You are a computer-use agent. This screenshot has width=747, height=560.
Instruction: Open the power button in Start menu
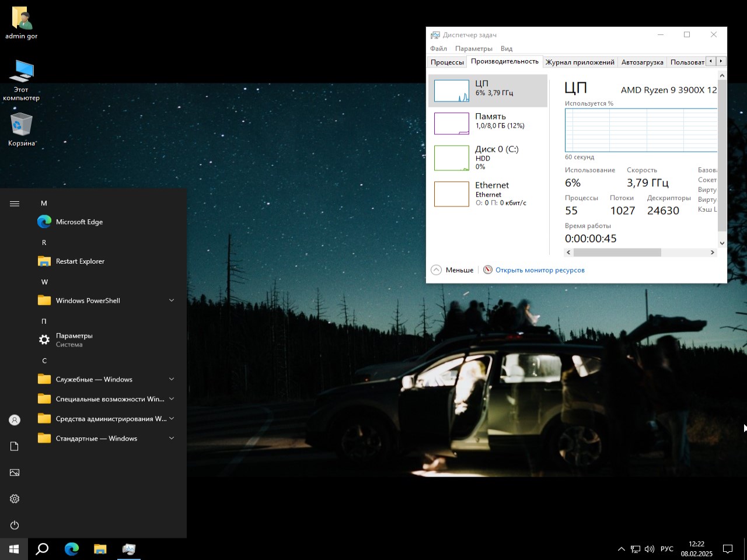[x=14, y=524]
